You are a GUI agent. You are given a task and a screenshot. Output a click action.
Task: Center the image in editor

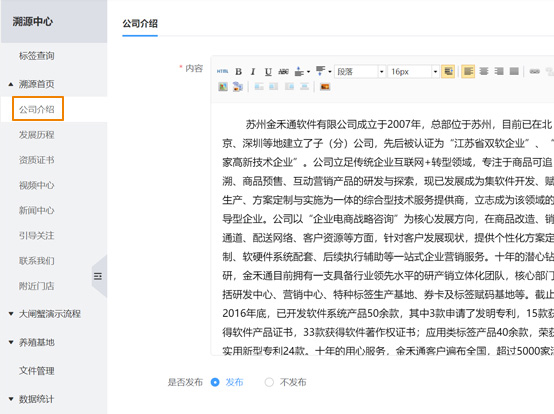click(304, 87)
